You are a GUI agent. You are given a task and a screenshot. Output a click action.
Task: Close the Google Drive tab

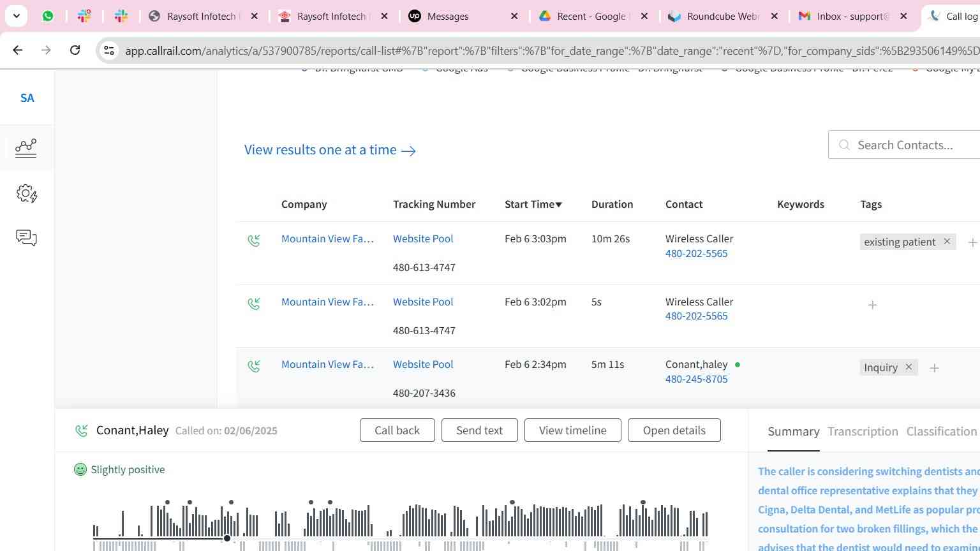pos(644,16)
